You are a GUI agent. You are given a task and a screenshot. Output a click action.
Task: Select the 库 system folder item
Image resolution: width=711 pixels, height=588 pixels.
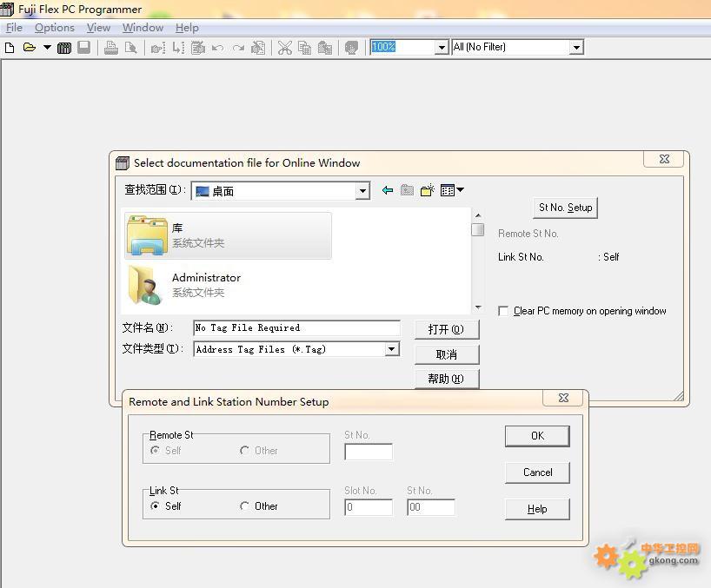click(x=228, y=235)
